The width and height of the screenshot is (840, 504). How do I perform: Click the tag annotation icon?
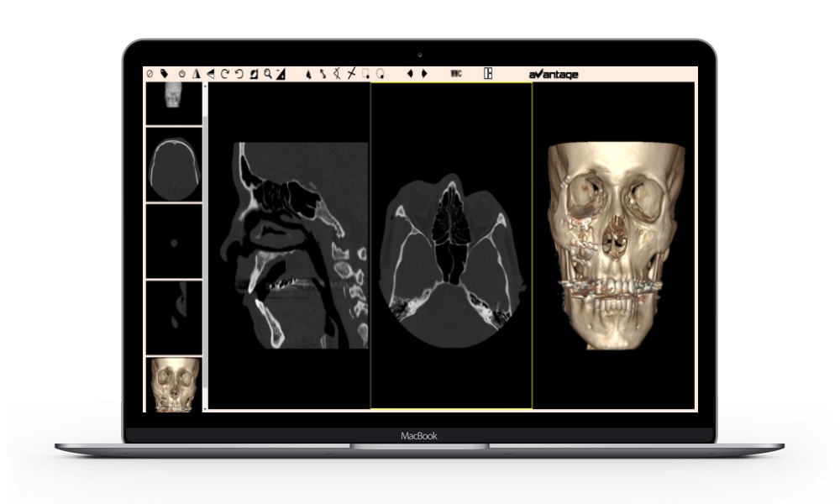[164, 74]
